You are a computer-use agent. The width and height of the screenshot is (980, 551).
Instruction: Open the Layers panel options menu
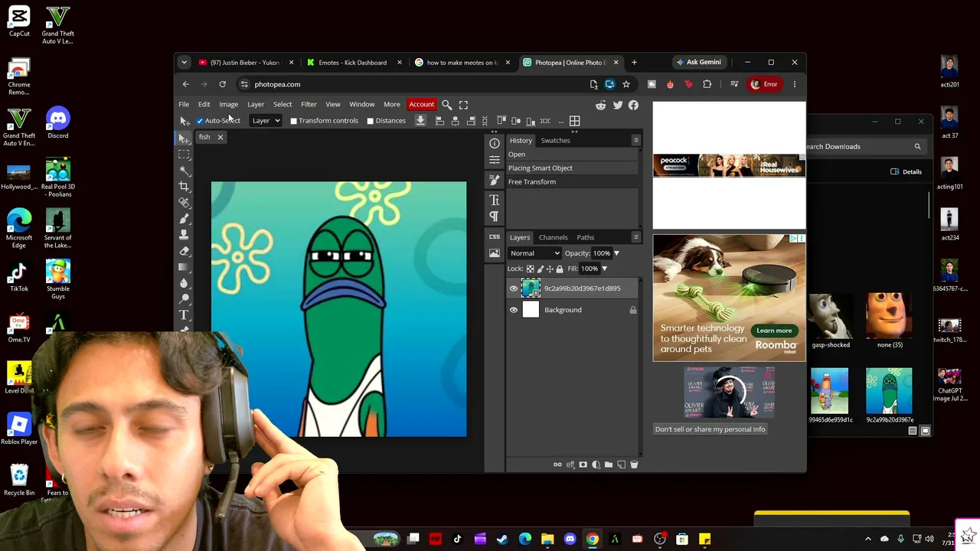pyautogui.click(x=635, y=237)
